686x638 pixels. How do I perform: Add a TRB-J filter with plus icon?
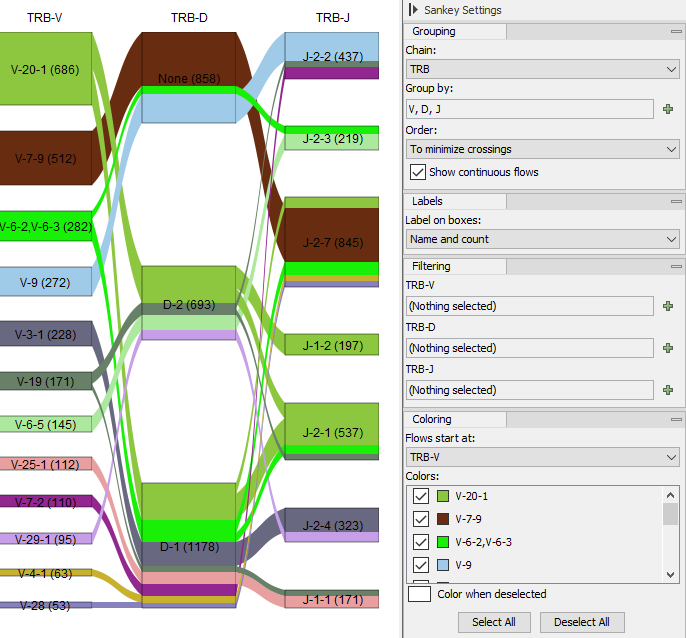point(668,390)
